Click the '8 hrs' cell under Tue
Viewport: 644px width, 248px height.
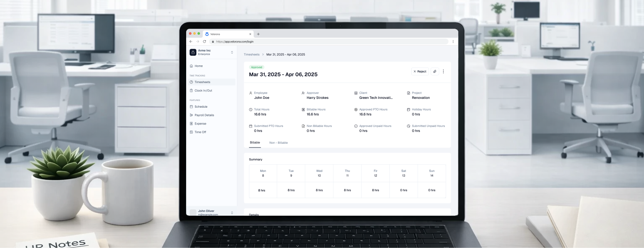[x=291, y=190]
